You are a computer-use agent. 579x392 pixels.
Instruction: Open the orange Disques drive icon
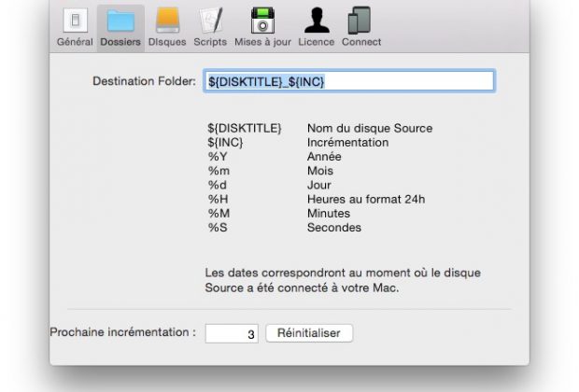click(167, 21)
